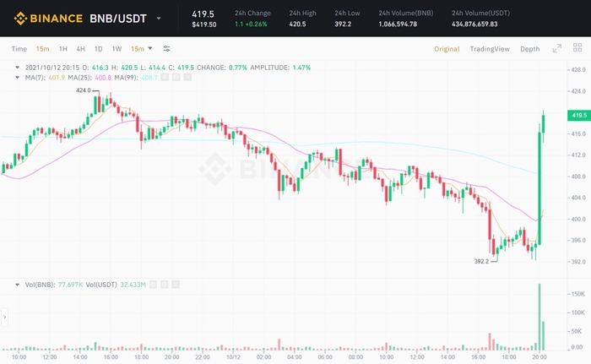
Task: Click the MA(99) value 408.7
Action: tap(149, 78)
